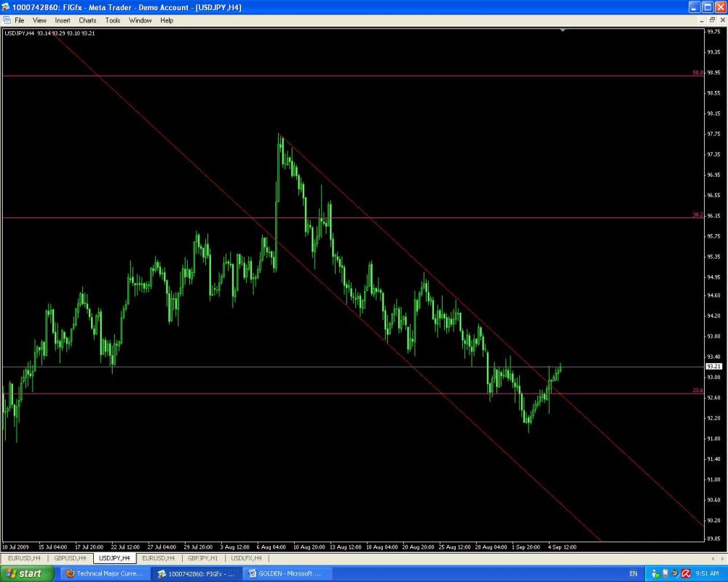Switch to GOLDEN - Microsoft taskbar window
Image resolution: width=728 pixels, height=582 pixels.
tap(288, 574)
